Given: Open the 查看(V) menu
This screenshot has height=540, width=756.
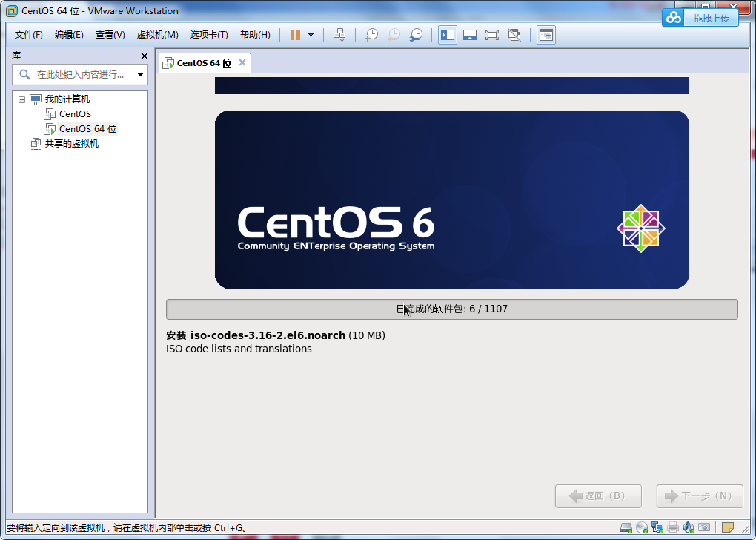Looking at the screenshot, I should (x=110, y=35).
